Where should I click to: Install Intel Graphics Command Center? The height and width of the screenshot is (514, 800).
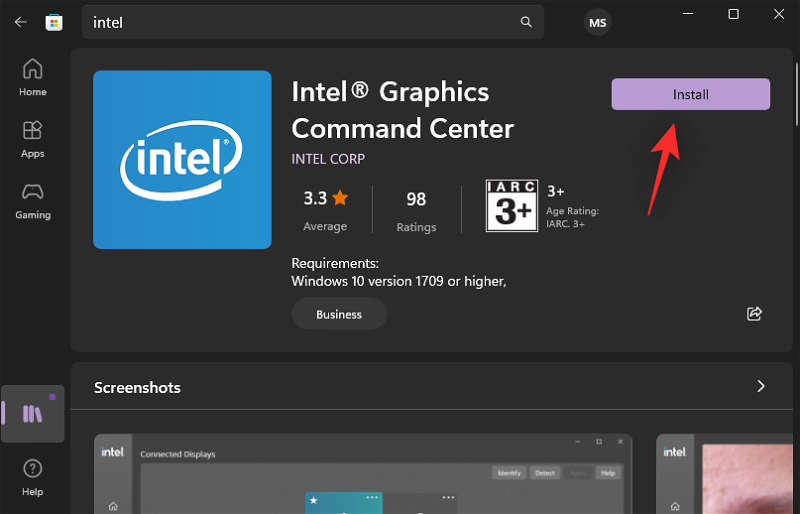(690, 95)
